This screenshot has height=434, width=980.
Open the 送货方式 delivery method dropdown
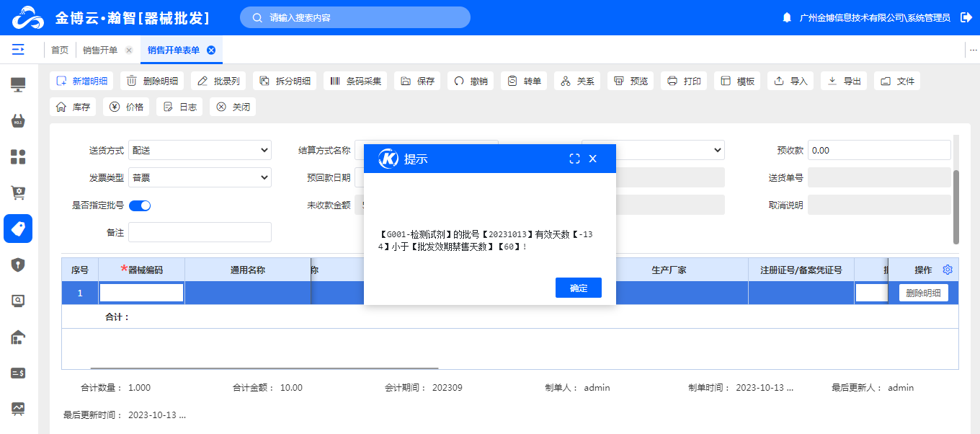click(x=200, y=150)
